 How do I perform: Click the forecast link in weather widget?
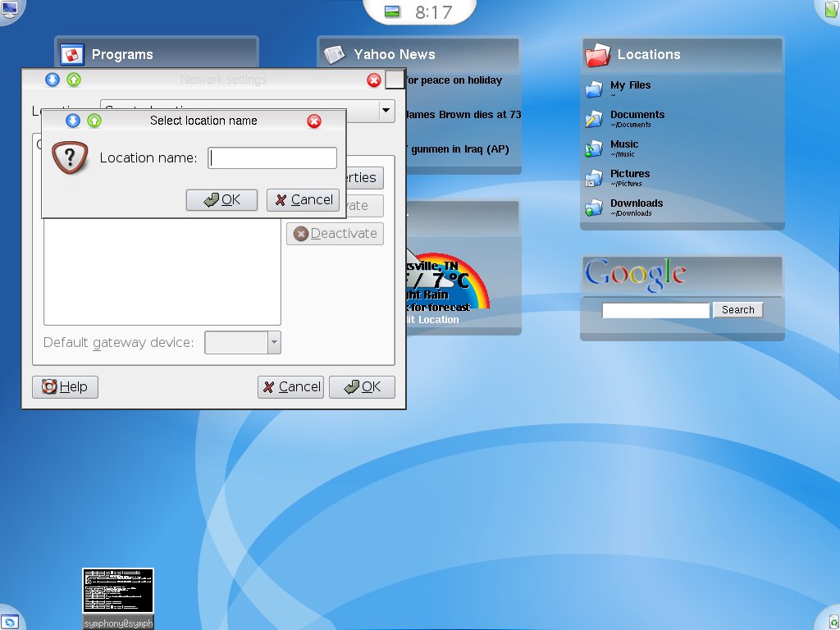(x=439, y=308)
